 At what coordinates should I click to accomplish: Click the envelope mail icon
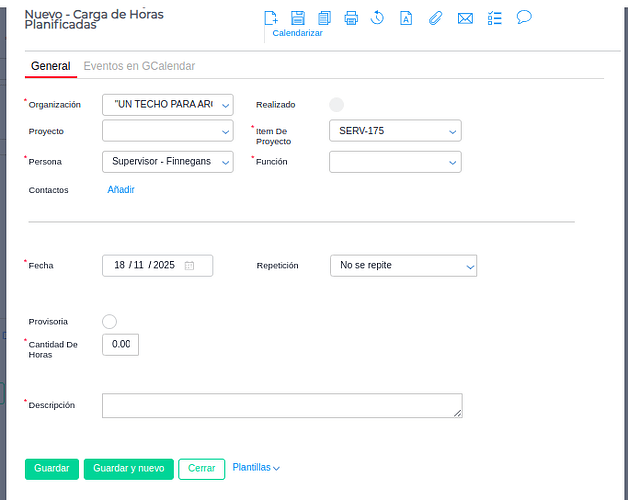tap(465, 18)
